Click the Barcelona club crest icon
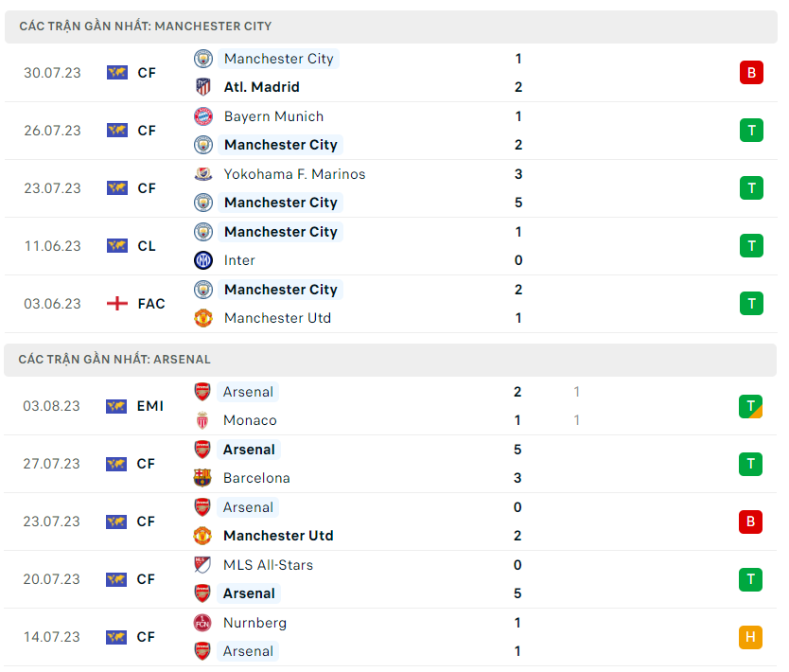This screenshot has width=789, height=672. pyautogui.click(x=202, y=478)
